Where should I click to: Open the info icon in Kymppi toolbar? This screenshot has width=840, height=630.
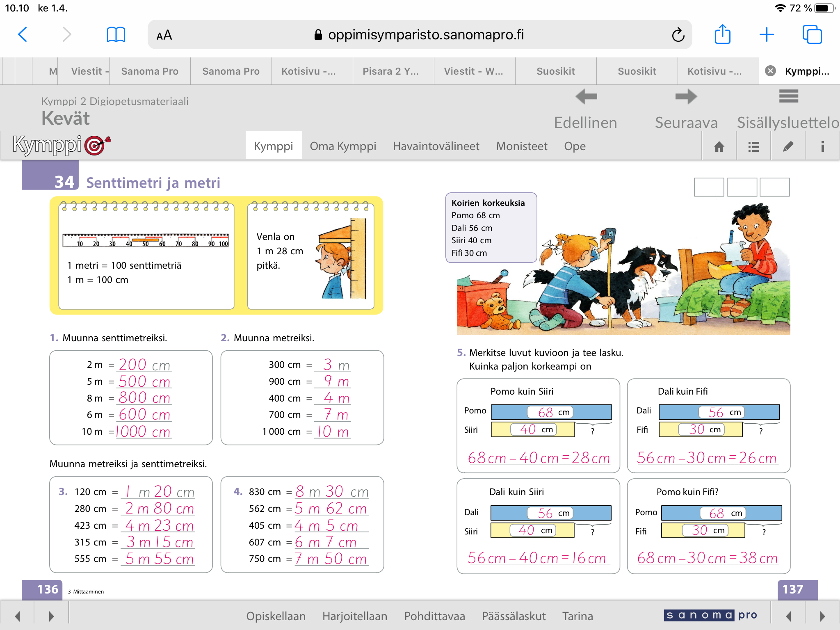[x=822, y=146]
